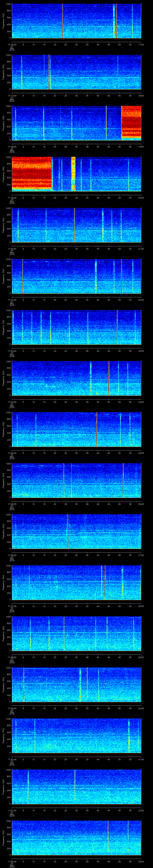Click the 33:00 end time label

141,861
